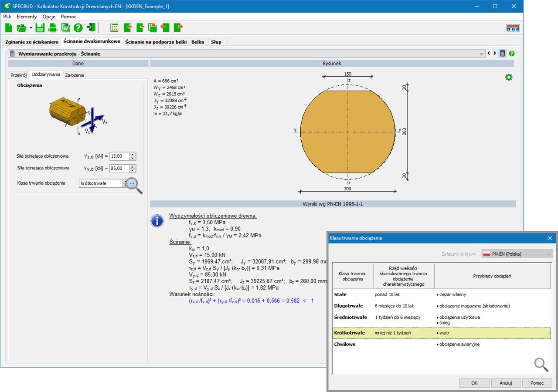Click OK in load duration dialog
Viewport: 558px width, 392px height.
tap(474, 383)
